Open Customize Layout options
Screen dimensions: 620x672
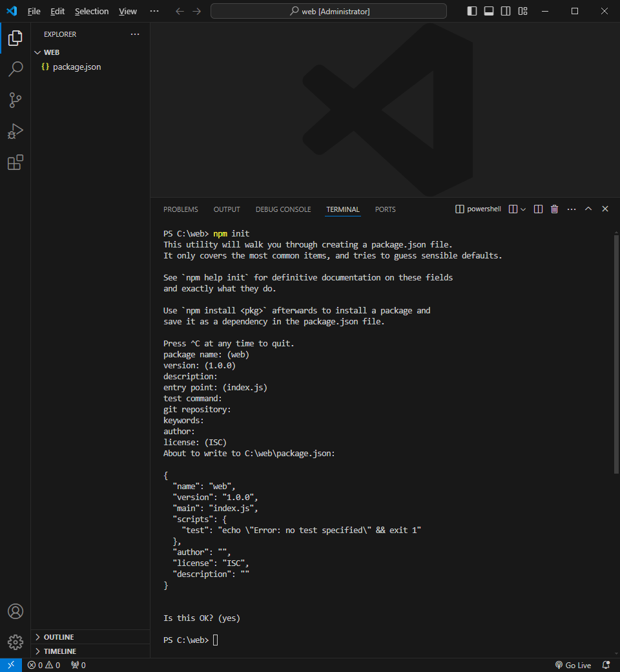(522, 11)
